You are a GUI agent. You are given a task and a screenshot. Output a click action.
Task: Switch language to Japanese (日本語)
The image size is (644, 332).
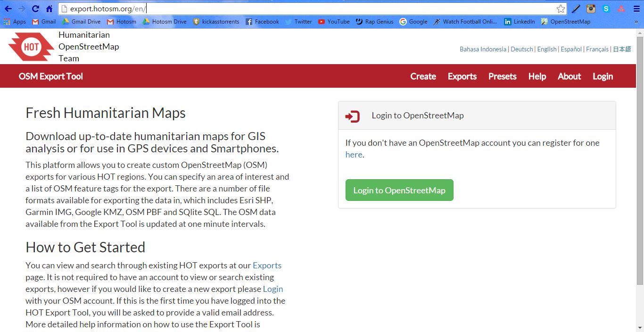click(622, 49)
